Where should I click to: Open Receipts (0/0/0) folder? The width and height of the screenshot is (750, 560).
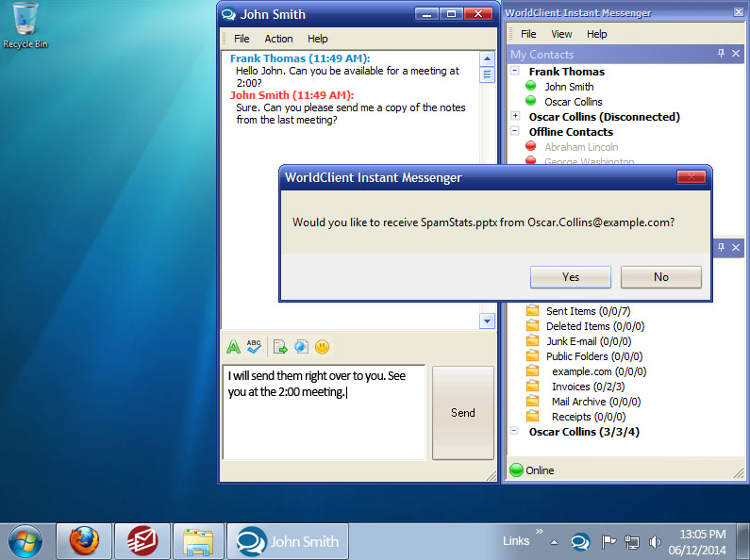[589, 417]
